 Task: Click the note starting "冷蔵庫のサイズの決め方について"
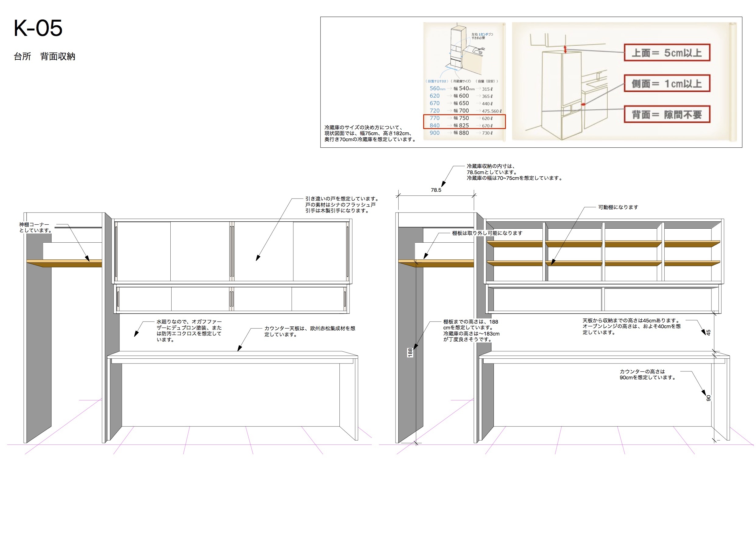(x=370, y=133)
